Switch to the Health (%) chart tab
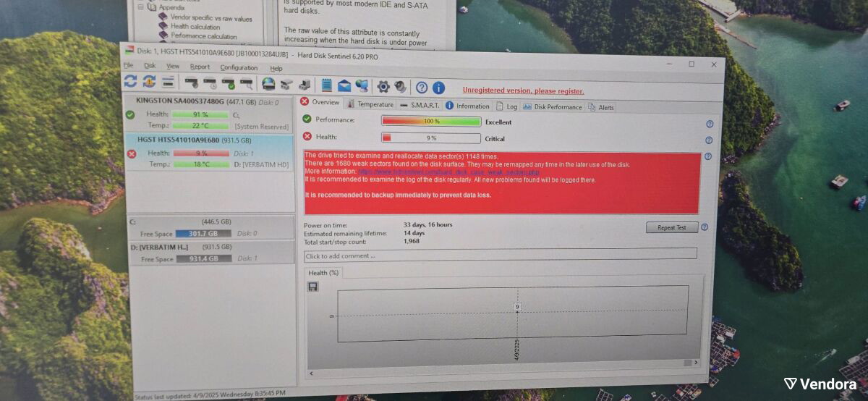Image resolution: width=868 pixels, height=401 pixels. pos(323,273)
